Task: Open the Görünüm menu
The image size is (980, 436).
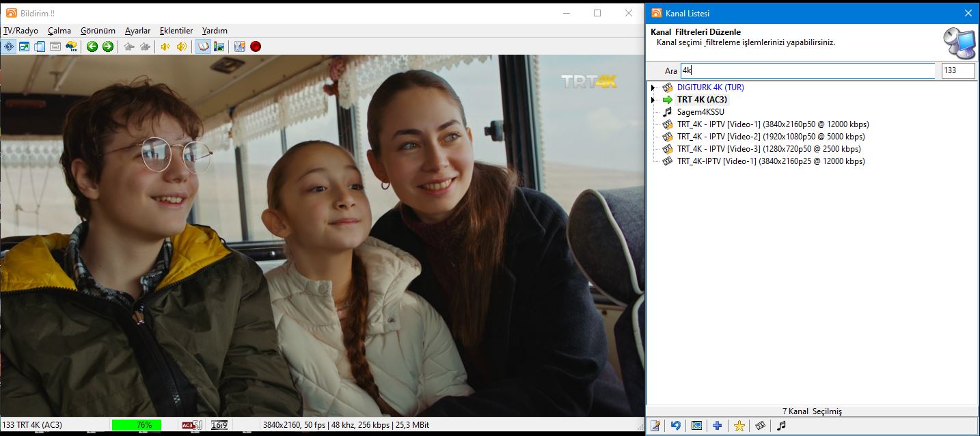Action: tap(98, 31)
